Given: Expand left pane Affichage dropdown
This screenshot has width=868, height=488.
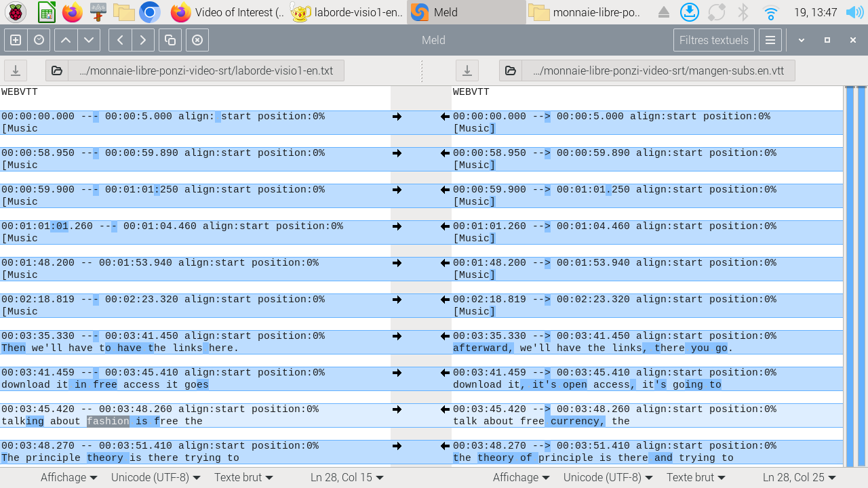Looking at the screenshot, I should click(68, 477).
